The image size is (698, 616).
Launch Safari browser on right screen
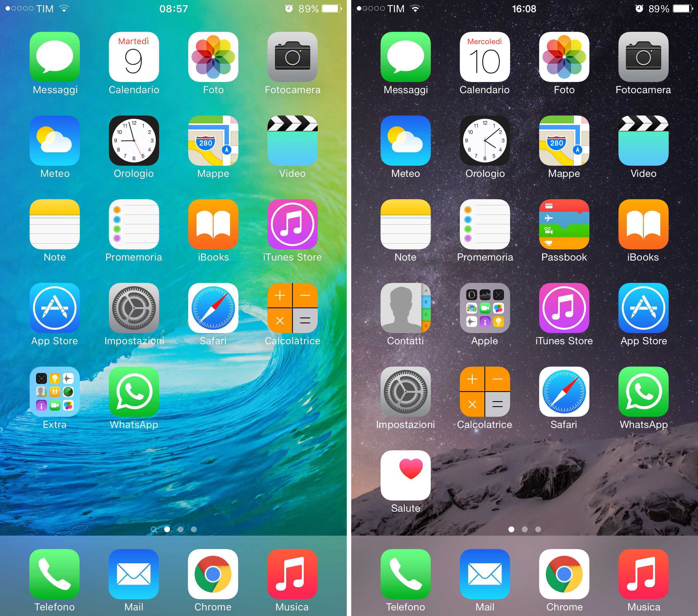pos(565,401)
